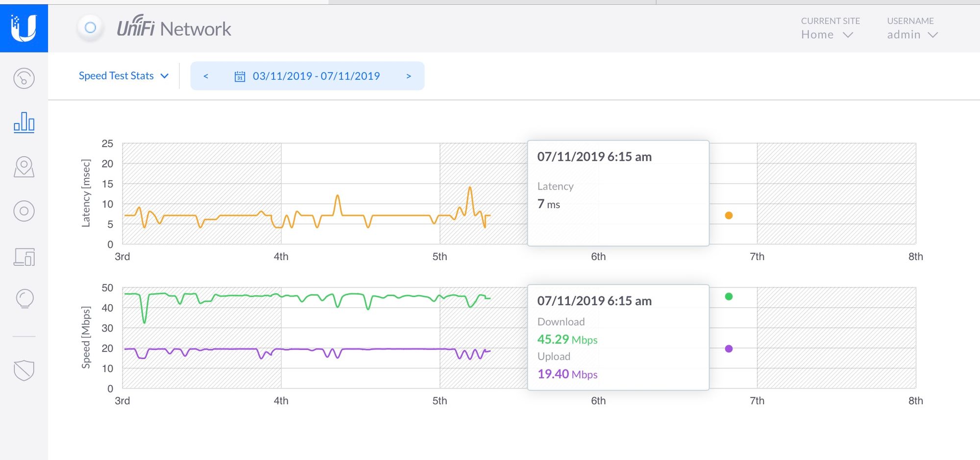Click the UniFi logo in top-left corner
This screenshot has height=460, width=980.
24,28
